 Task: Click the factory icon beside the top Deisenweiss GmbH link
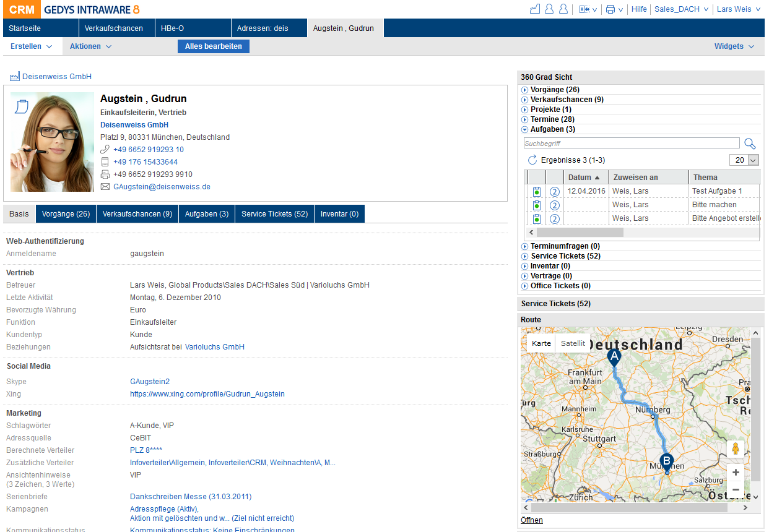15,77
